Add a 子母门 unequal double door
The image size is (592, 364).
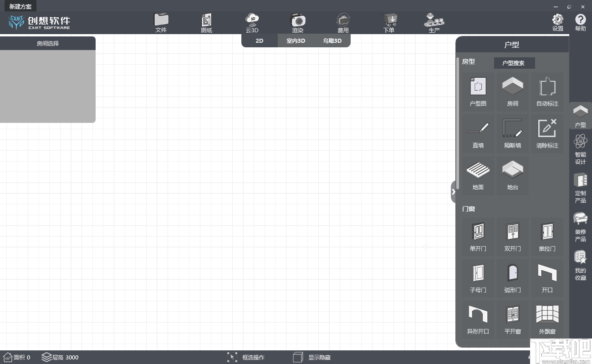(x=478, y=278)
